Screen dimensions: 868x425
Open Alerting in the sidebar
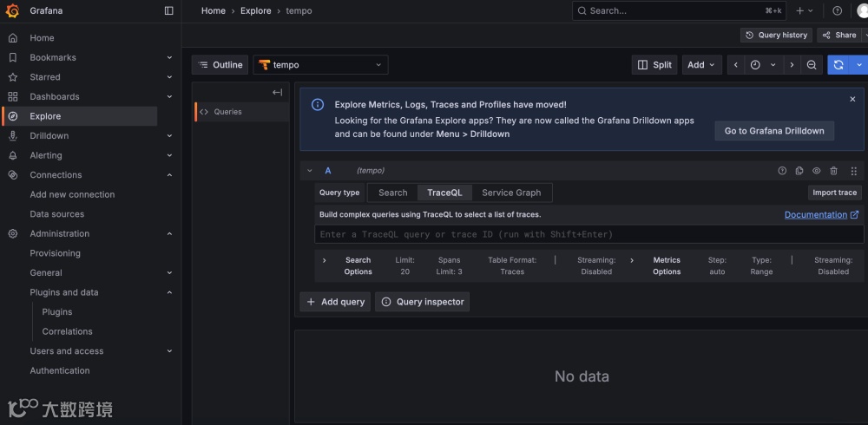tap(46, 155)
